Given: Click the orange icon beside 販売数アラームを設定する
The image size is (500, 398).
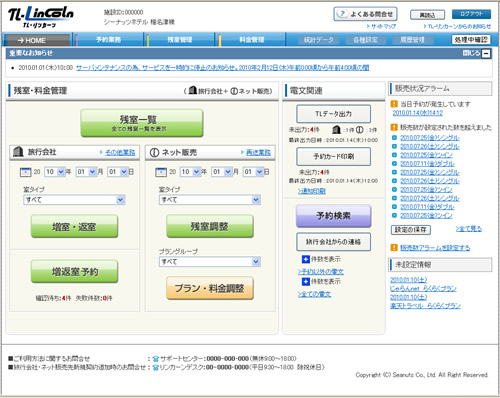Looking at the screenshot, I should pos(394,247).
